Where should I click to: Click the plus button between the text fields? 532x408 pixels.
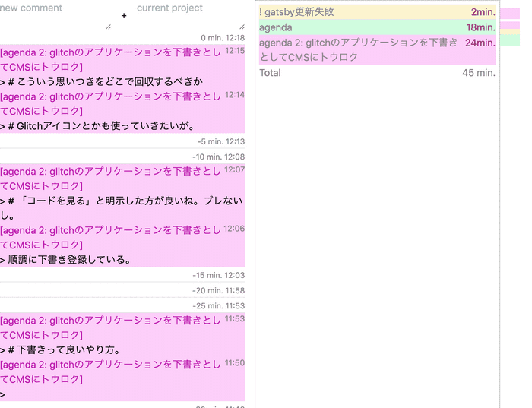point(124,15)
